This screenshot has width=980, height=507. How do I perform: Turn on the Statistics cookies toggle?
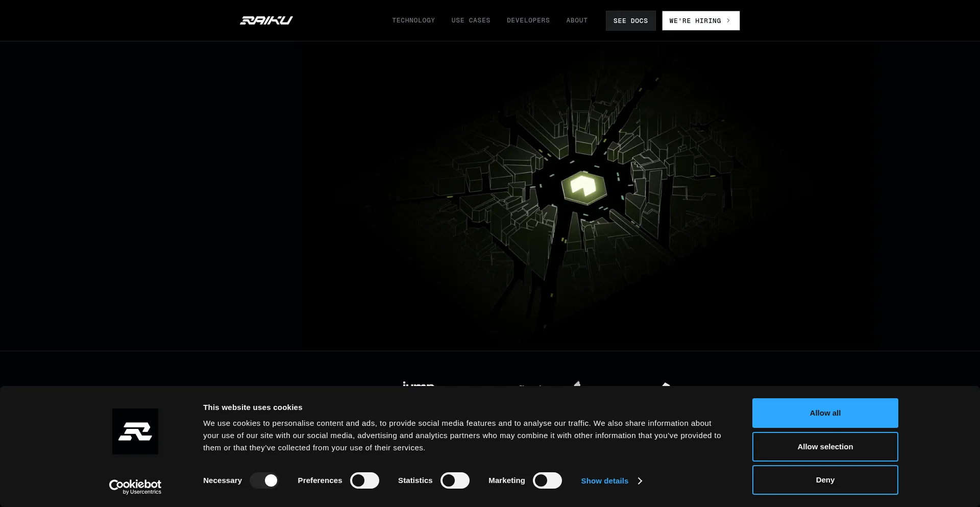455,480
